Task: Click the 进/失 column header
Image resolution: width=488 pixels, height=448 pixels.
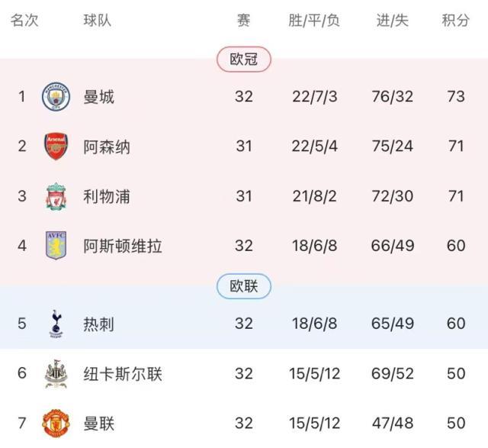Action: [x=393, y=21]
